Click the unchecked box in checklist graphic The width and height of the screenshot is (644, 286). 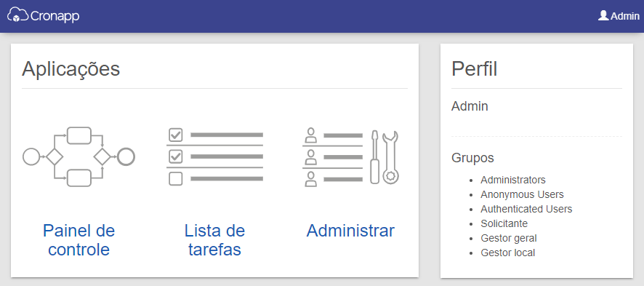(176, 179)
